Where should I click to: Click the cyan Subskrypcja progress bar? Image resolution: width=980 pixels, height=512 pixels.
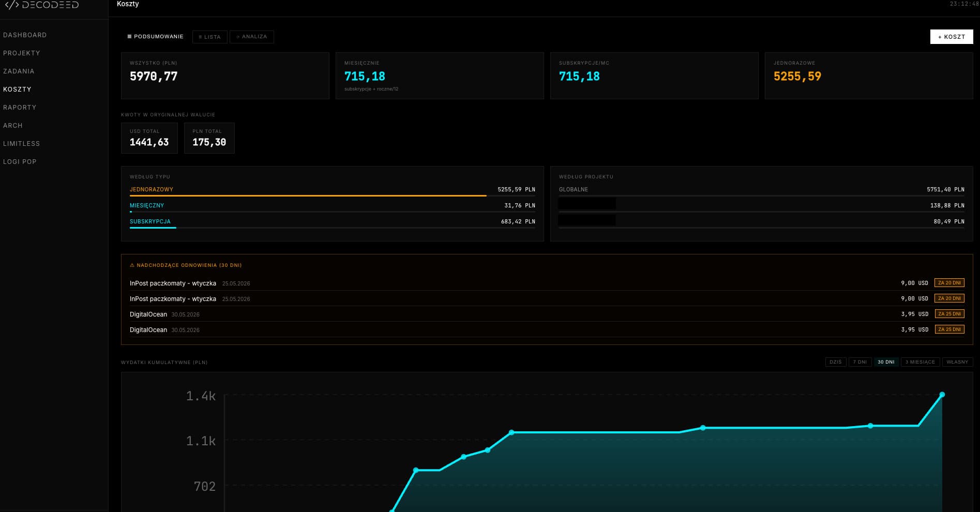pos(153,228)
